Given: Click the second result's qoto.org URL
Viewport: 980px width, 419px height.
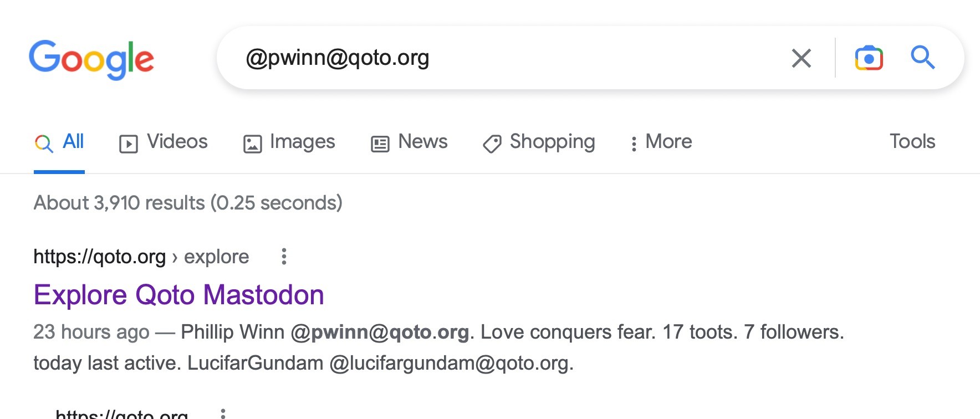Looking at the screenshot, I should [x=122, y=414].
